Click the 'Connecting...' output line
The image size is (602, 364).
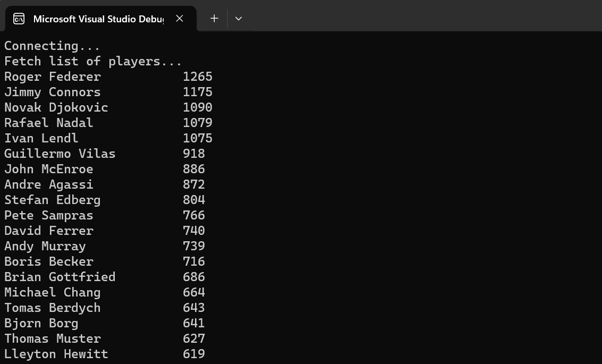[x=52, y=46]
